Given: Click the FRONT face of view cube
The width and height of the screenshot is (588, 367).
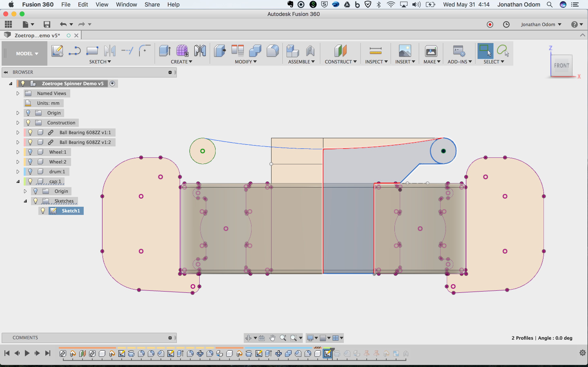Looking at the screenshot, I should [x=561, y=65].
